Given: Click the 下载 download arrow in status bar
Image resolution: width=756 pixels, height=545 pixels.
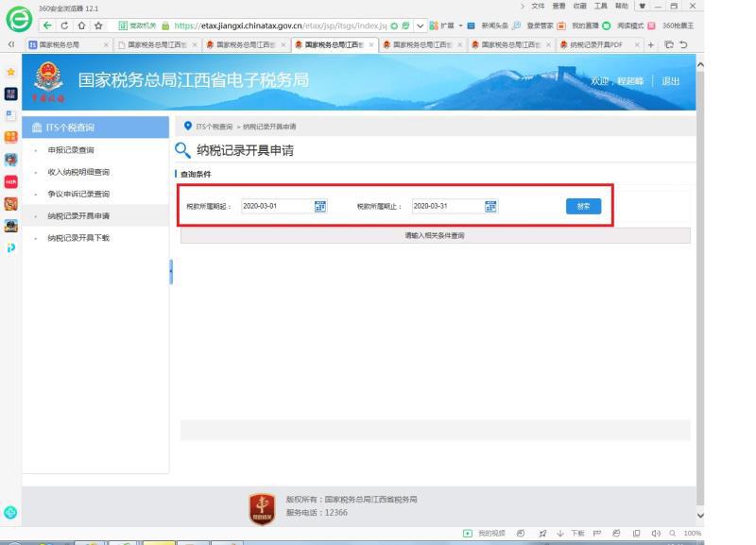Looking at the screenshot, I should pos(560,533).
